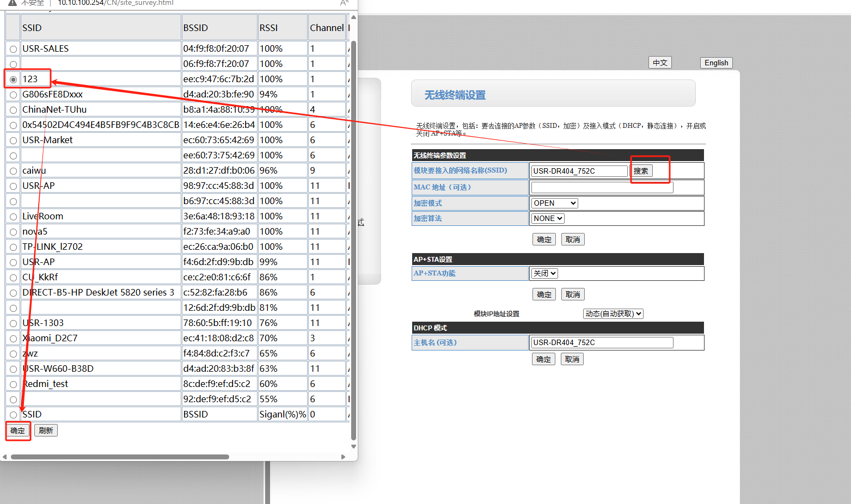Select the LiveRoom network radio button

[14, 217]
